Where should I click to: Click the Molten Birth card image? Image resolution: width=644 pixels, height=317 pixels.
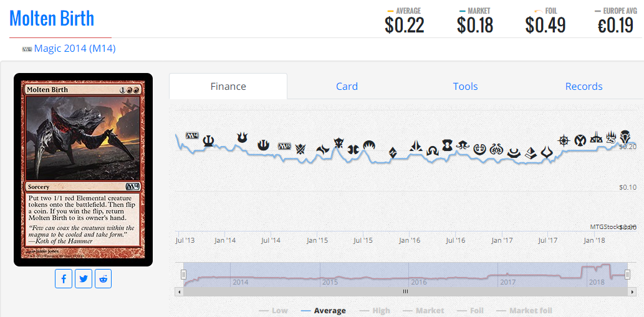click(x=83, y=170)
